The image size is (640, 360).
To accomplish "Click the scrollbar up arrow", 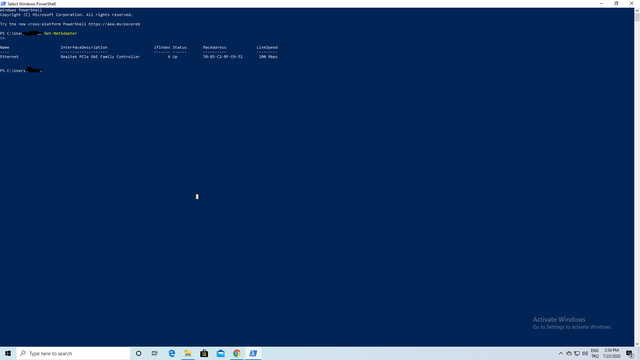I will click(x=637, y=10).
